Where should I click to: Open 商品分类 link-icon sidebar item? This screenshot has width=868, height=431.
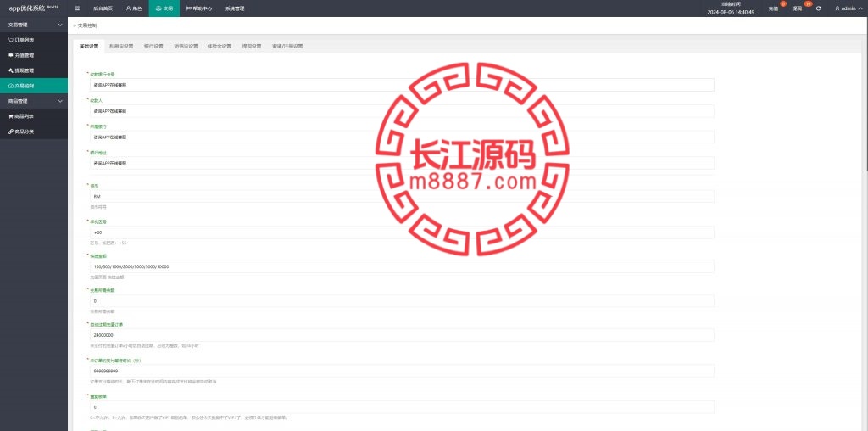coord(34,132)
